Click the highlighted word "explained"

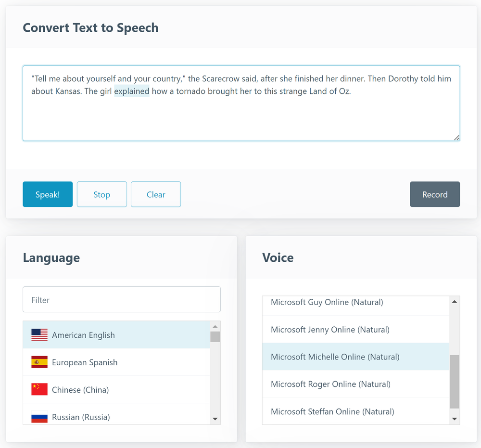point(132,91)
